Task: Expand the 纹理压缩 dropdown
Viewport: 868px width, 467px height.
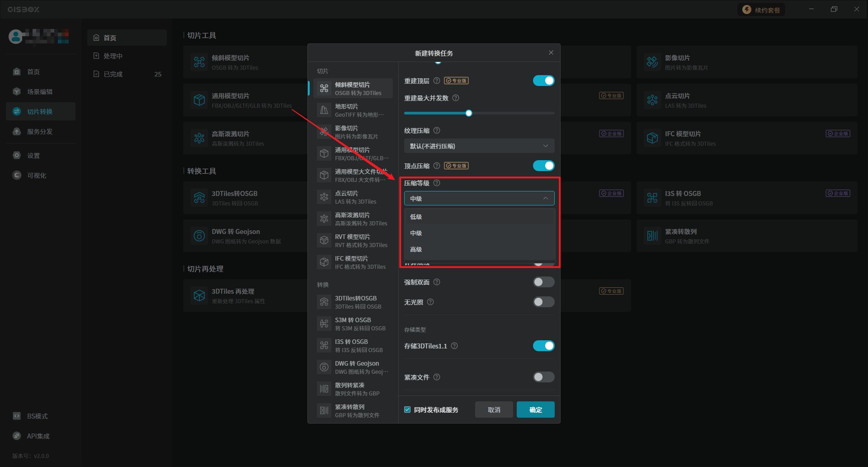Action: tap(479, 146)
